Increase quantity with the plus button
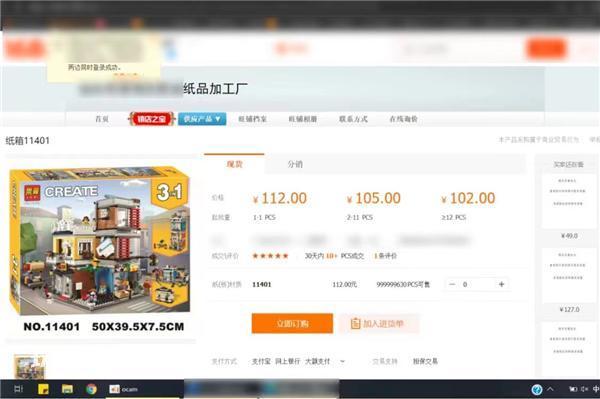Screen dimensions: 600x399 coord(501,284)
